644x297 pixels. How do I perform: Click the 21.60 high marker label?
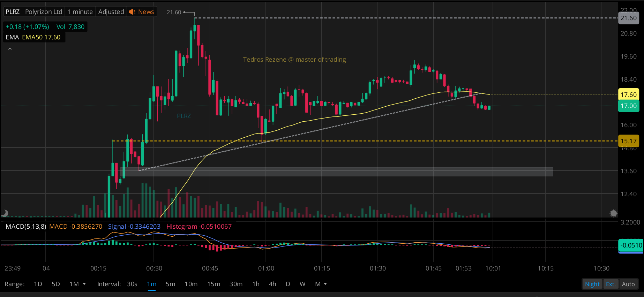(x=174, y=12)
